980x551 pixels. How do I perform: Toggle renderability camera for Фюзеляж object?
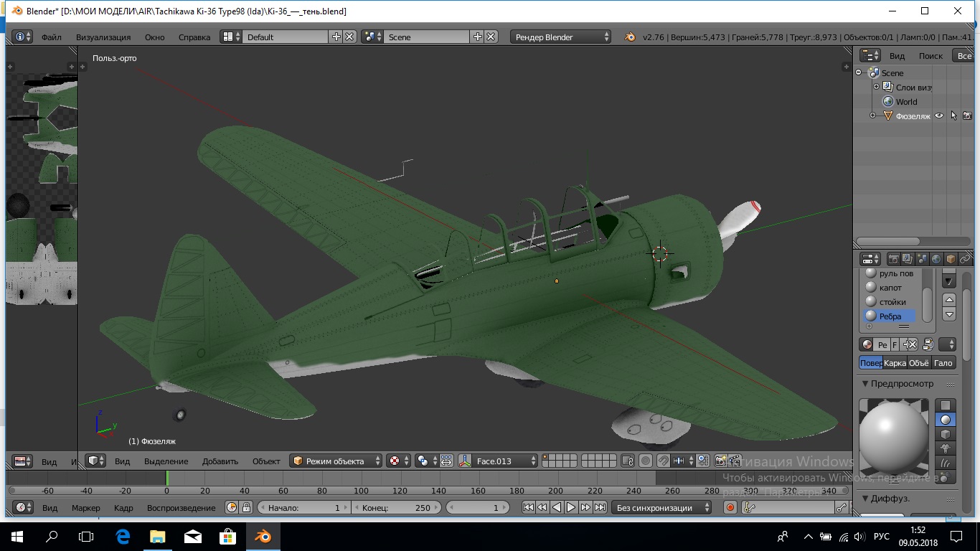[967, 116]
